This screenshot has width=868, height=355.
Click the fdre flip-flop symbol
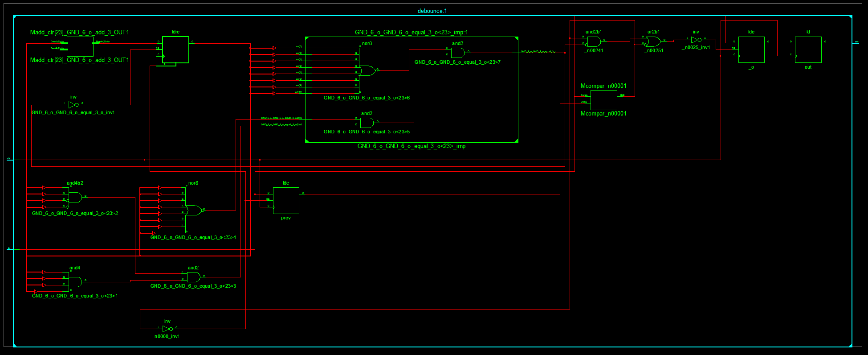click(x=175, y=50)
